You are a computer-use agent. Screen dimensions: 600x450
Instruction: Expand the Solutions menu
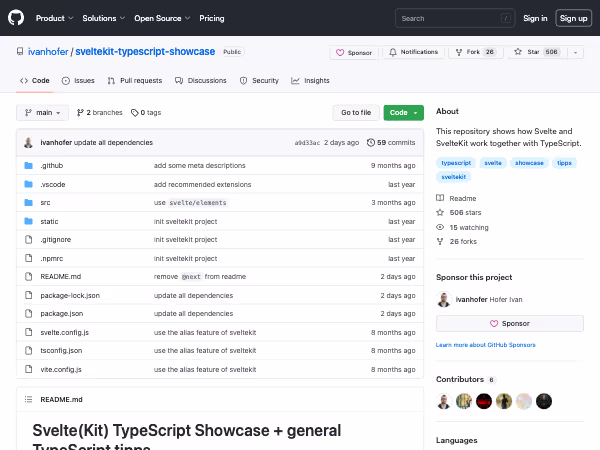[104, 18]
